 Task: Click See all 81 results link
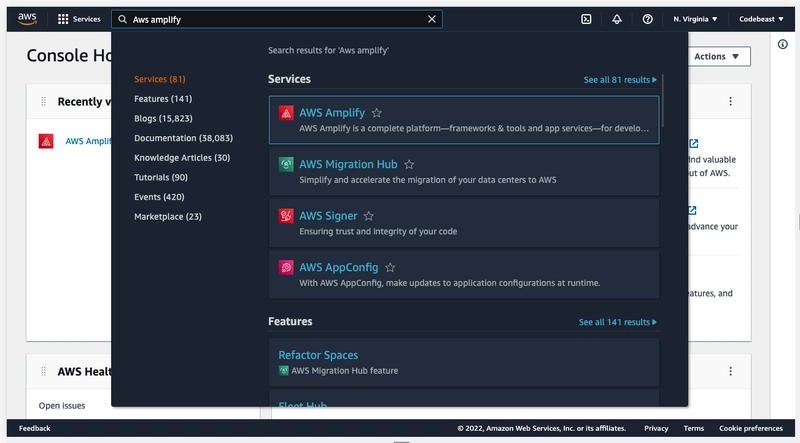pos(620,80)
